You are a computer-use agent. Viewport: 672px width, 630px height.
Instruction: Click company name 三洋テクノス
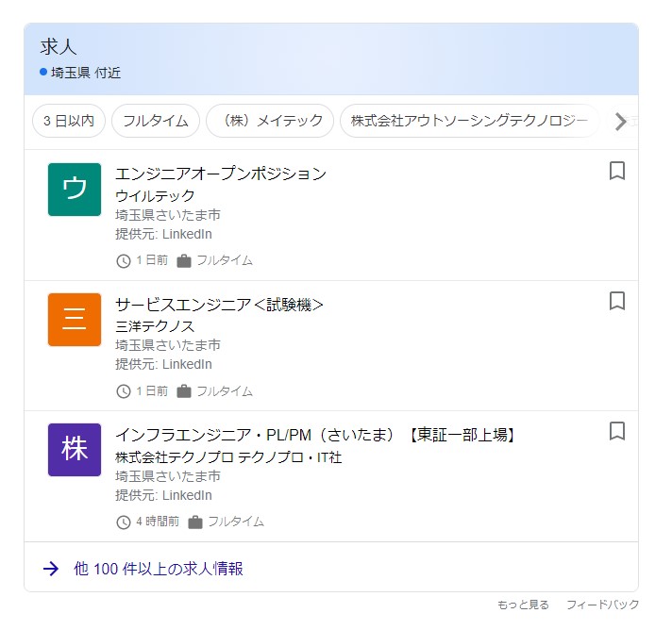[155, 326]
